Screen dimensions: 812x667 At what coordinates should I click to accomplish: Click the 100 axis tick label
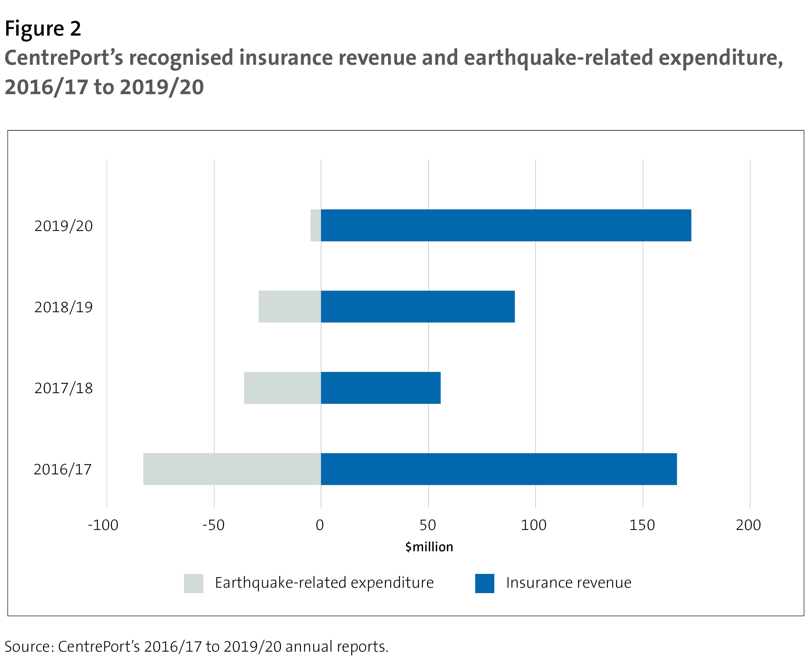click(534, 525)
